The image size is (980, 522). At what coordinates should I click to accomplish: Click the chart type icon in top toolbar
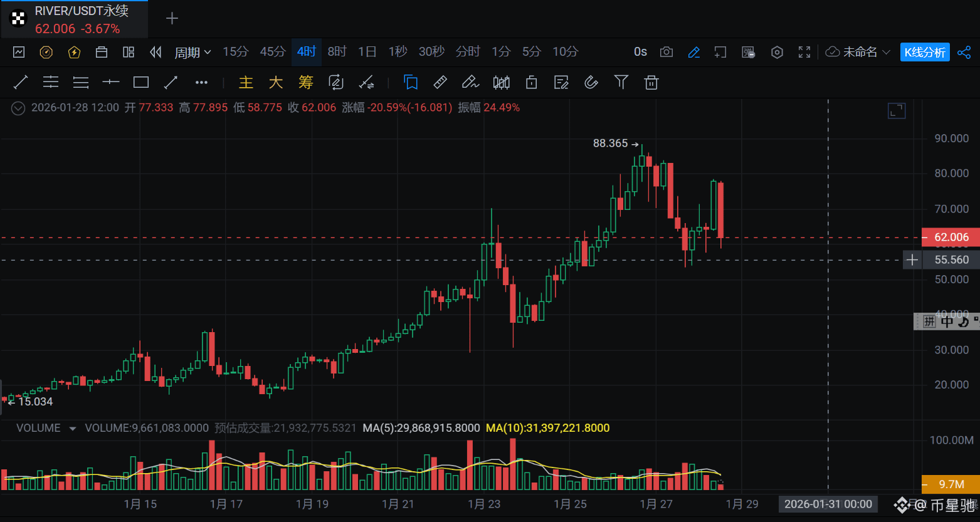19,52
